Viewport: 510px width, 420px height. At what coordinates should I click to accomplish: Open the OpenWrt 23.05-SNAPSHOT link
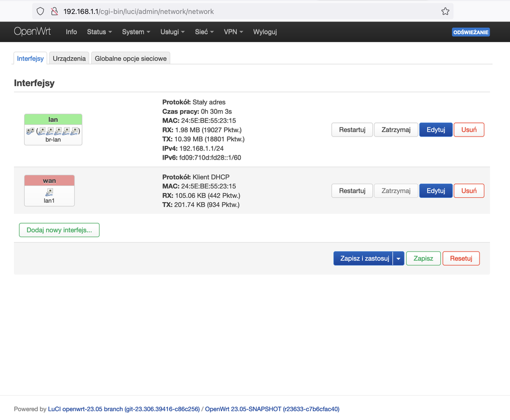pyautogui.click(x=272, y=409)
